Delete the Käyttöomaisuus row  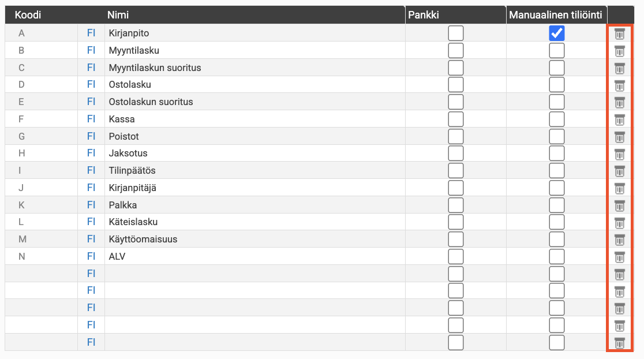pos(619,240)
